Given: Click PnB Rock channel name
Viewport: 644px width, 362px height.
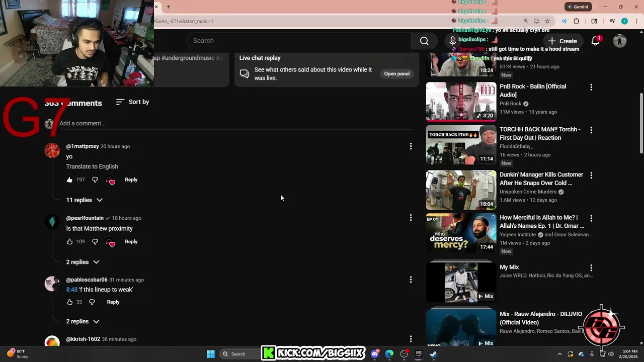Looking at the screenshot, I should coord(510,104).
